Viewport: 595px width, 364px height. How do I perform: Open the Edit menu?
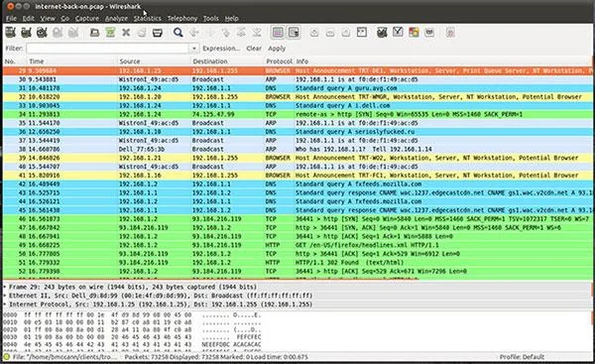[x=28, y=18]
